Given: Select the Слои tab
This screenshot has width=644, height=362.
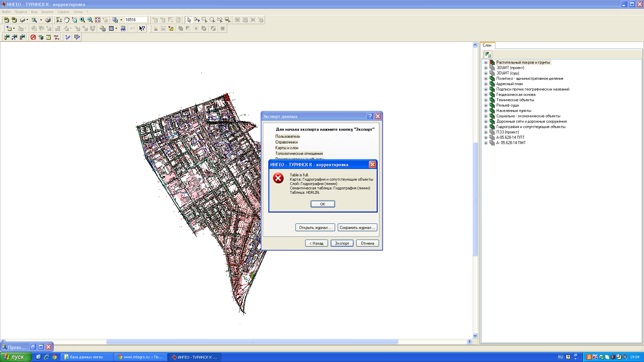Looking at the screenshot, I should click(487, 45).
